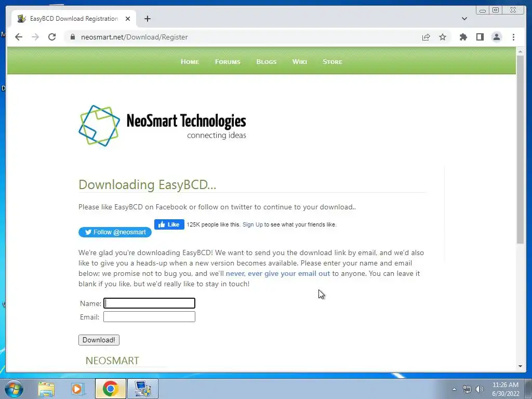Go back to the previous page
Screen dimensions: 532x399
[19, 37]
